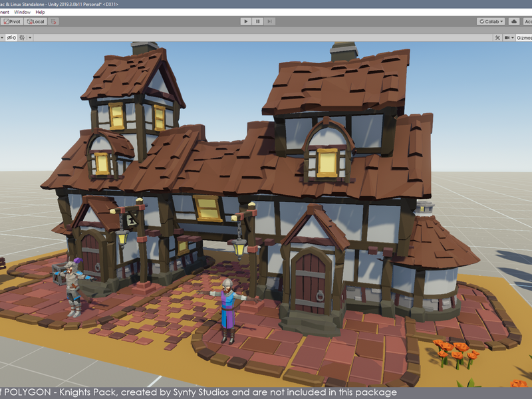
Task: Start Play mode with the Play button
Action: coord(245,21)
